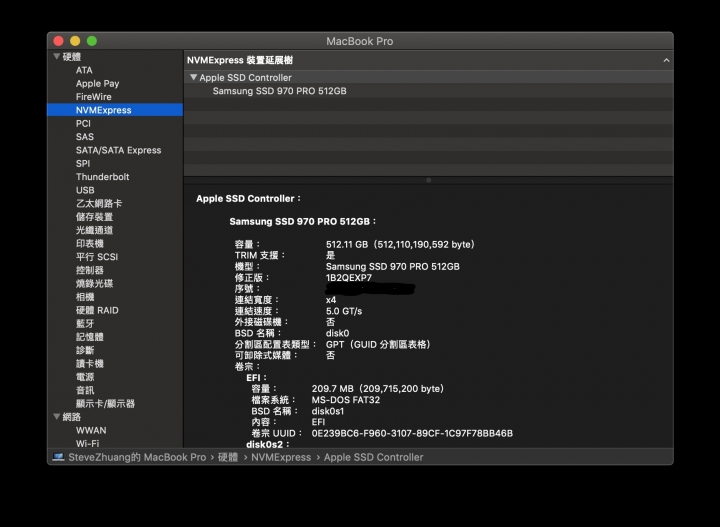Viewport: 720px width, 527px height.
Task: Select FireWire in the sidebar
Action: [94, 97]
